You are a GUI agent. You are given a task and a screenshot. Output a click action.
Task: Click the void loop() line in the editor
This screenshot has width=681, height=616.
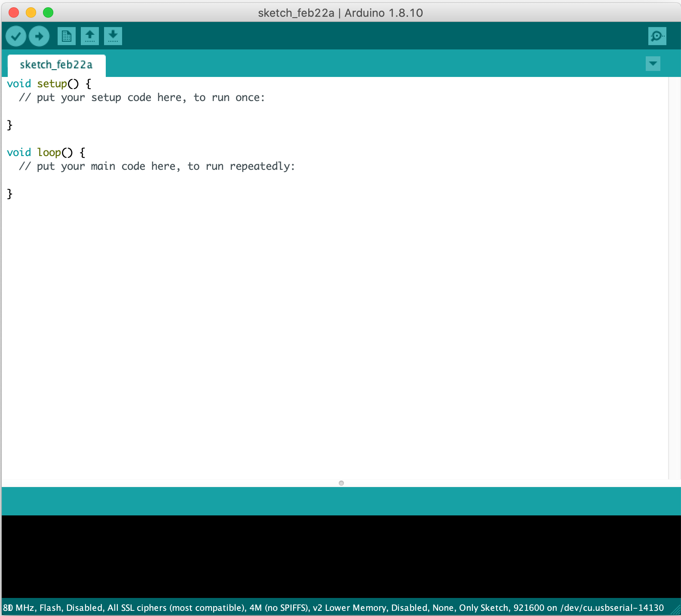[x=46, y=153]
